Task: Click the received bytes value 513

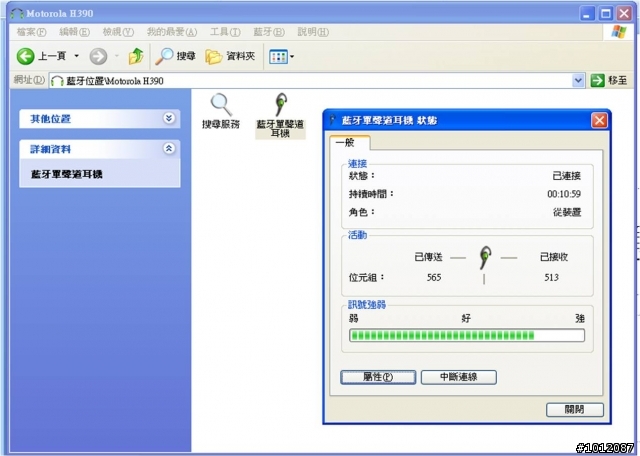Action: tap(551, 278)
